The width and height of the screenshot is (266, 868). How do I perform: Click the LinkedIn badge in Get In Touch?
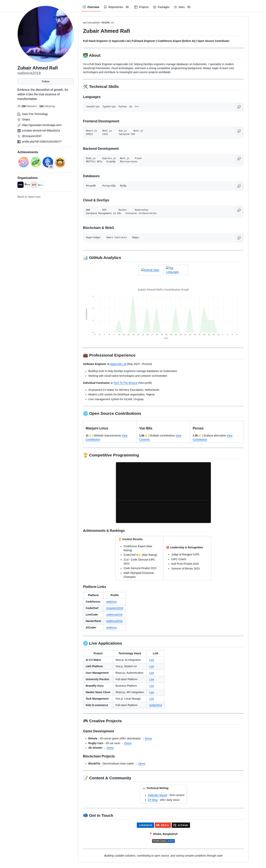click(x=145, y=825)
